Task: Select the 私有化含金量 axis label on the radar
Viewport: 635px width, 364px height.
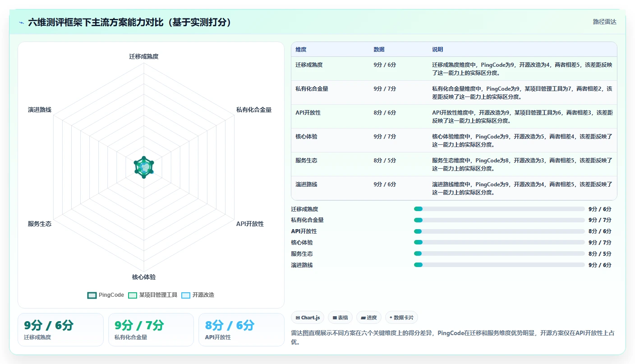Action: [254, 110]
